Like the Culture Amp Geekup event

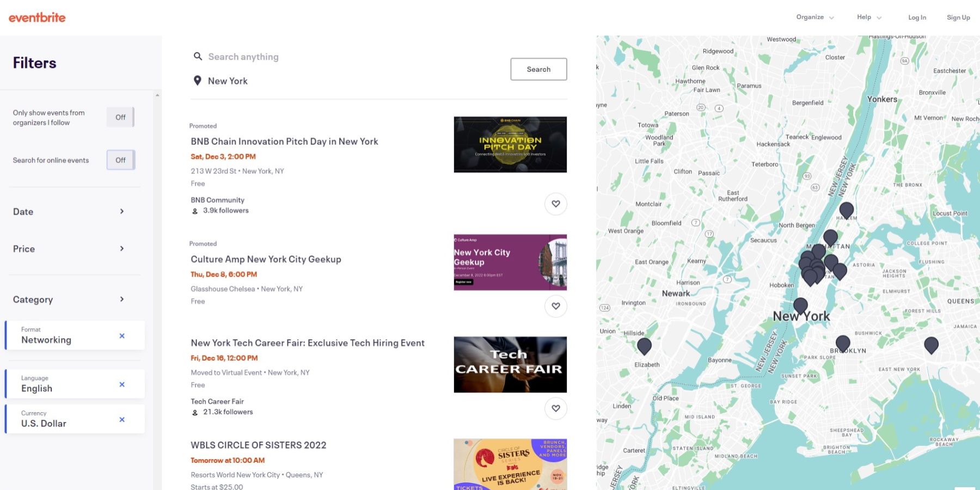[x=555, y=306]
